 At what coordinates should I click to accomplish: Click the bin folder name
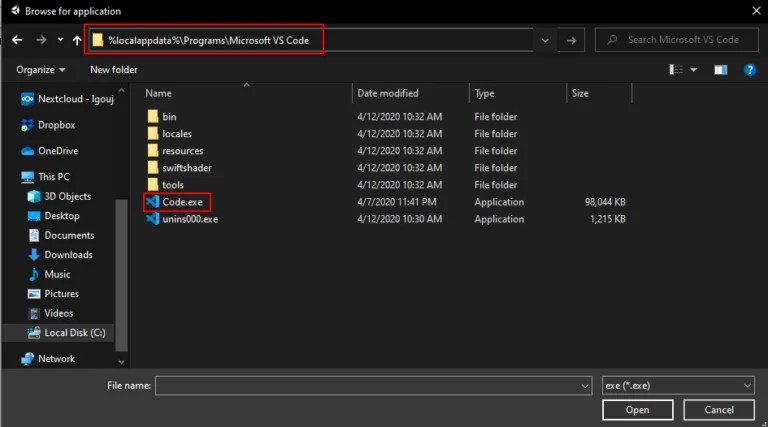(x=169, y=117)
